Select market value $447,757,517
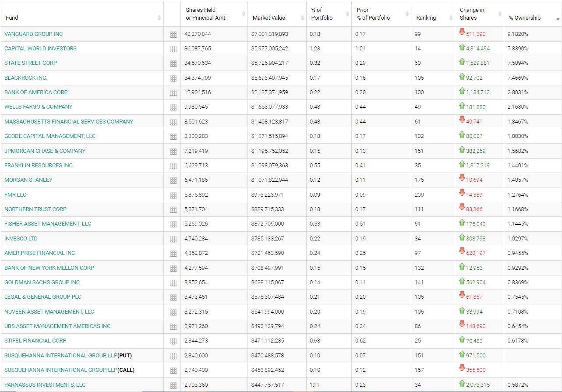 tap(268, 385)
